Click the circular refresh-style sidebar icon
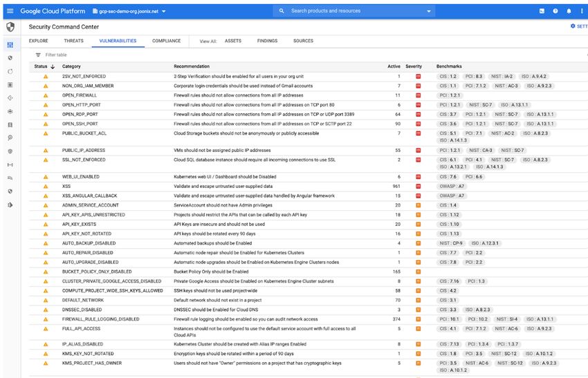Image resolution: width=588 pixels, height=378 pixels. [10, 71]
